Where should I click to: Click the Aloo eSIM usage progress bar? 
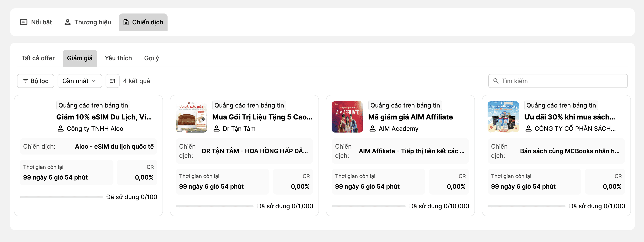tap(61, 197)
